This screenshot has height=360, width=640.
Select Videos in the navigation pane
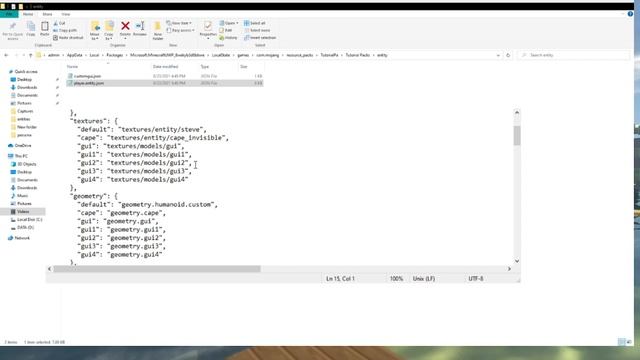click(23, 211)
